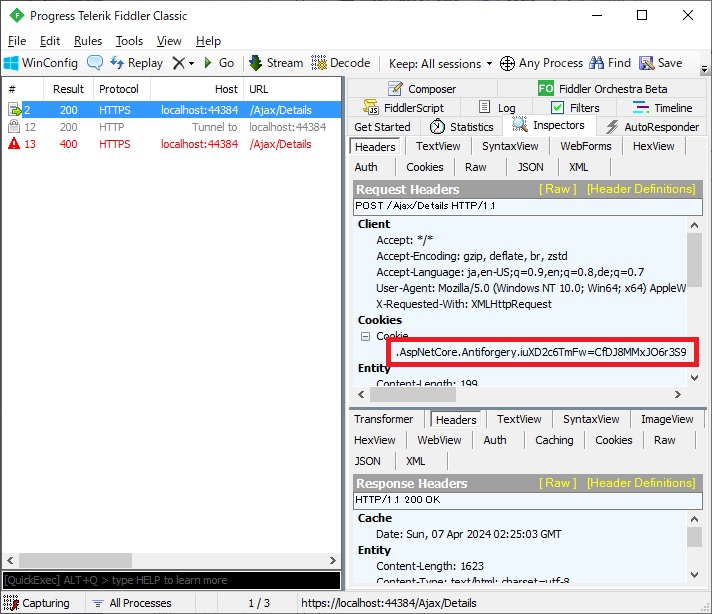This screenshot has height=614, width=712.
Task: Save sessions with the Save icon
Action: coord(661,63)
